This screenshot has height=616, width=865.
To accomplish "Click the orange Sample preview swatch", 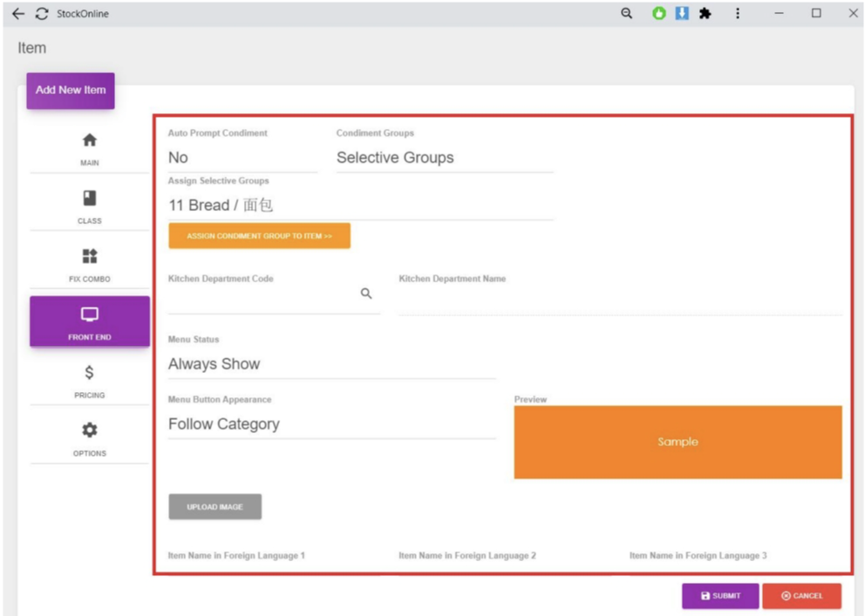I will 678,442.
